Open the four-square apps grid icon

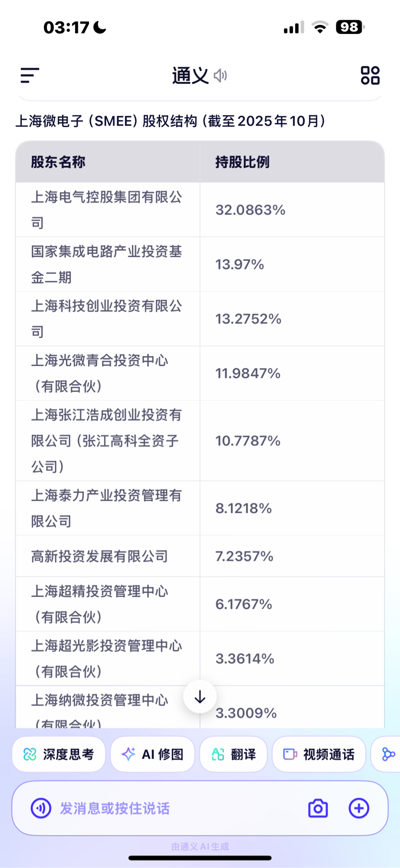pos(370,76)
